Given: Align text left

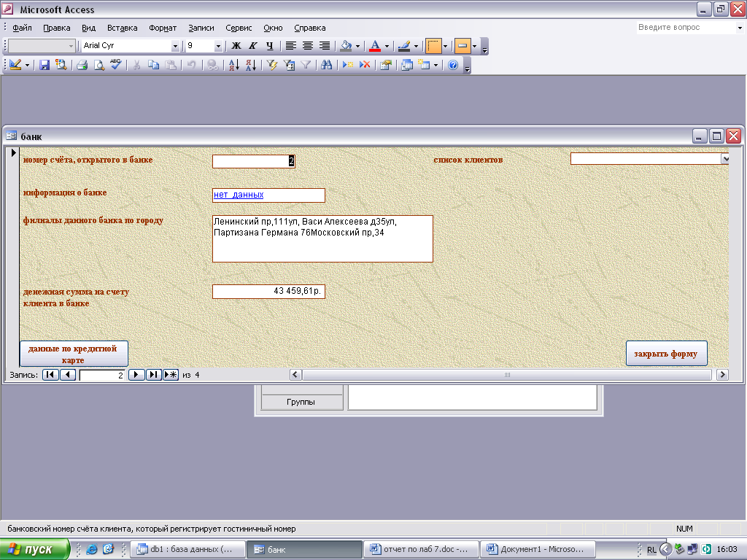Looking at the screenshot, I should click(290, 46).
